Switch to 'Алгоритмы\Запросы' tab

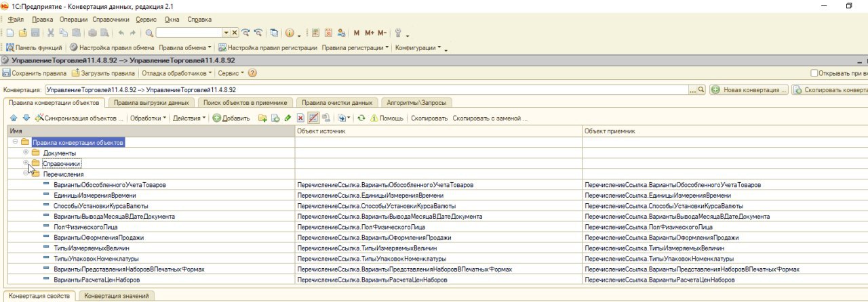point(417,103)
